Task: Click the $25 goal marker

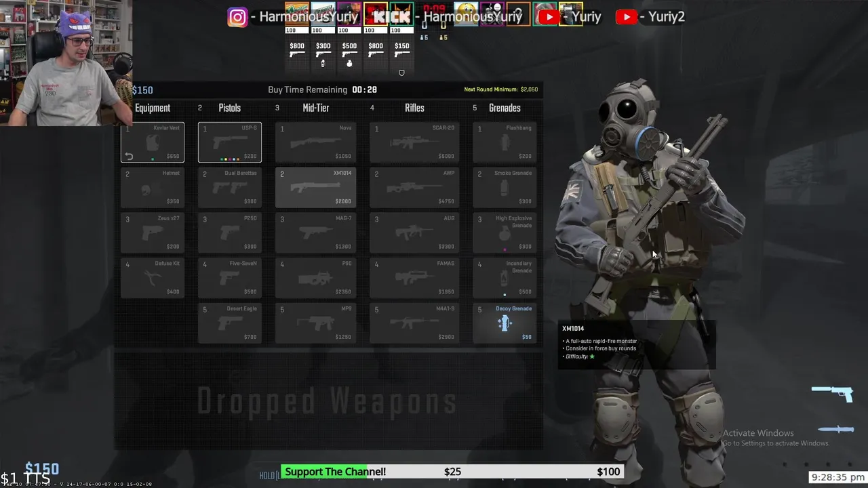Action: pos(452,472)
